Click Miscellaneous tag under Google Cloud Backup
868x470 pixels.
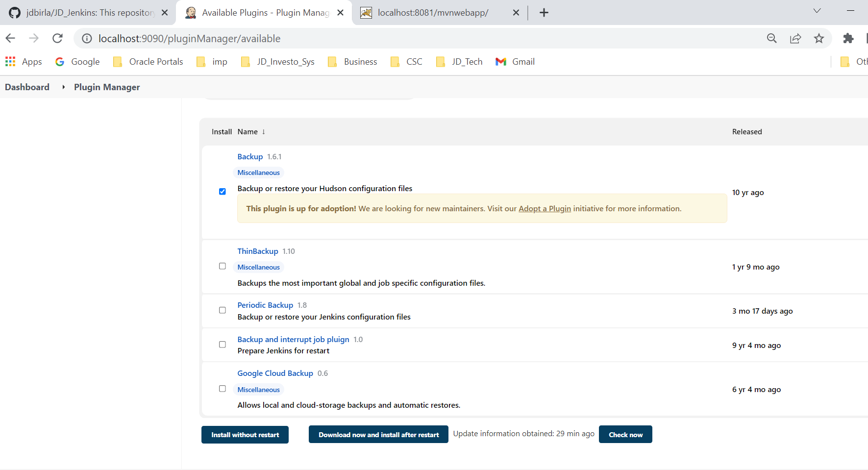[x=258, y=390]
